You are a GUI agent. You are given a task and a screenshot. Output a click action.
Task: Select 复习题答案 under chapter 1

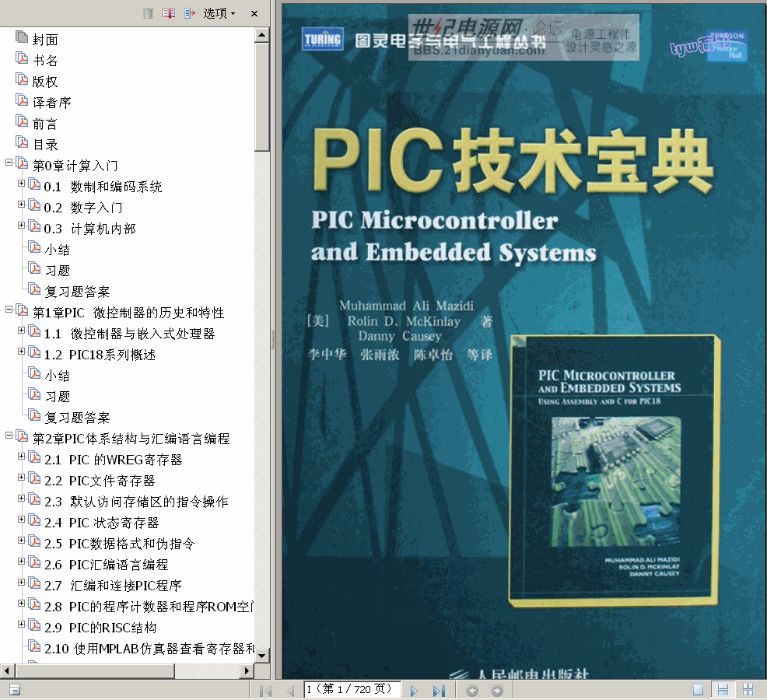point(77,418)
